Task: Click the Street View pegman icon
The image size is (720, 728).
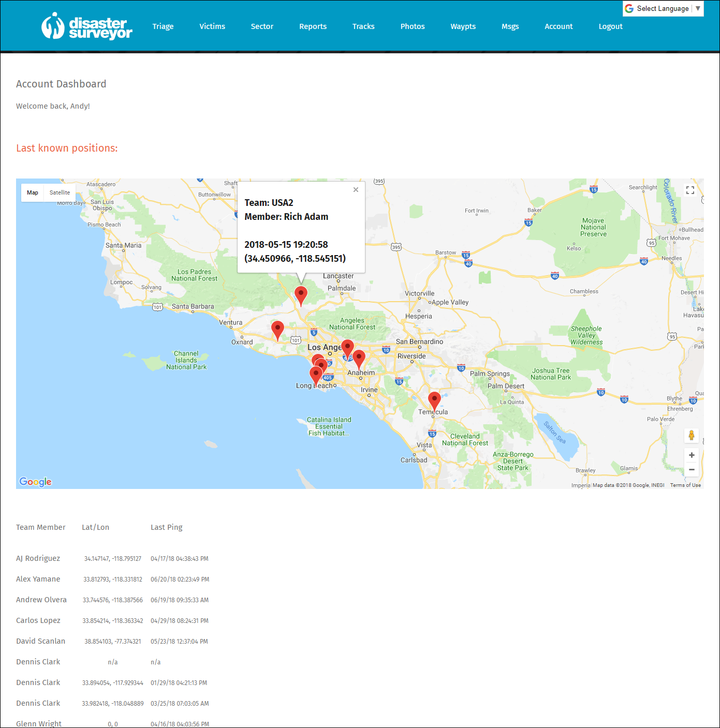Action: (x=692, y=436)
